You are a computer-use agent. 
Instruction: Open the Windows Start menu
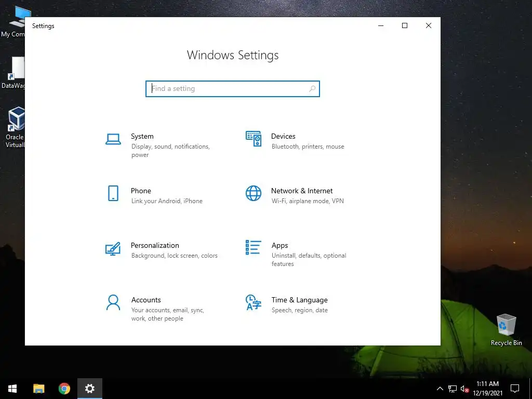pos(12,389)
